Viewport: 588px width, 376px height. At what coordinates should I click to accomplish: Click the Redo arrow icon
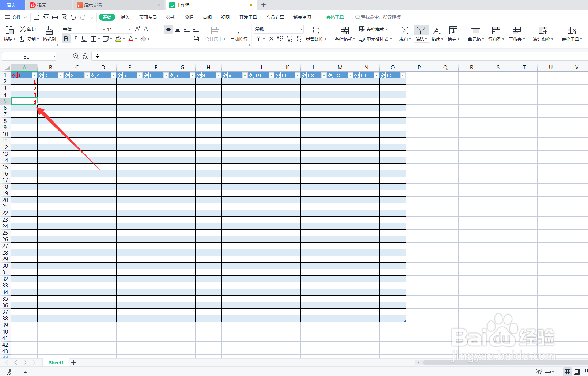coord(83,17)
